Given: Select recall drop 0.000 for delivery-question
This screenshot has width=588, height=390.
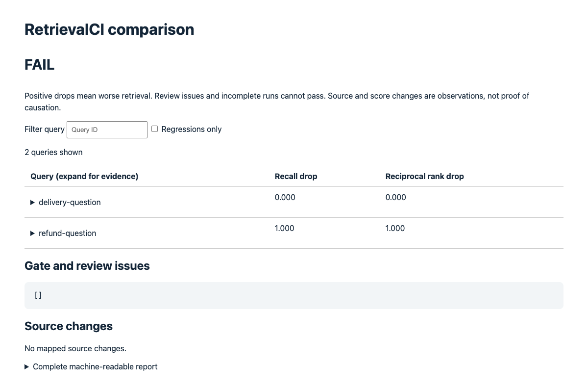Looking at the screenshot, I should (x=285, y=197).
